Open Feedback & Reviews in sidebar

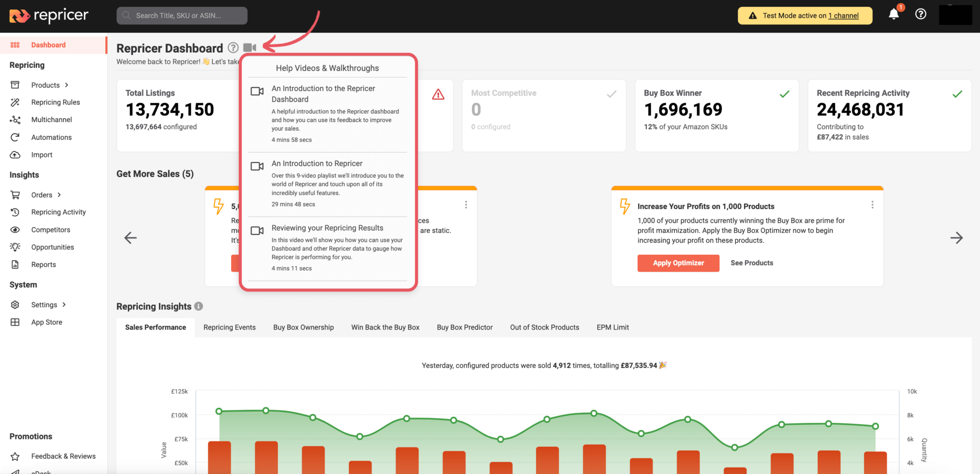[63, 456]
